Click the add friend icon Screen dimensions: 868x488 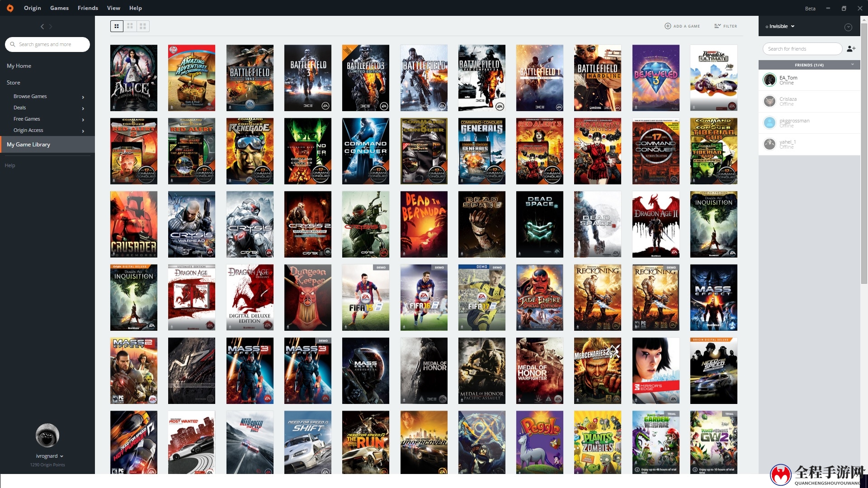(851, 49)
